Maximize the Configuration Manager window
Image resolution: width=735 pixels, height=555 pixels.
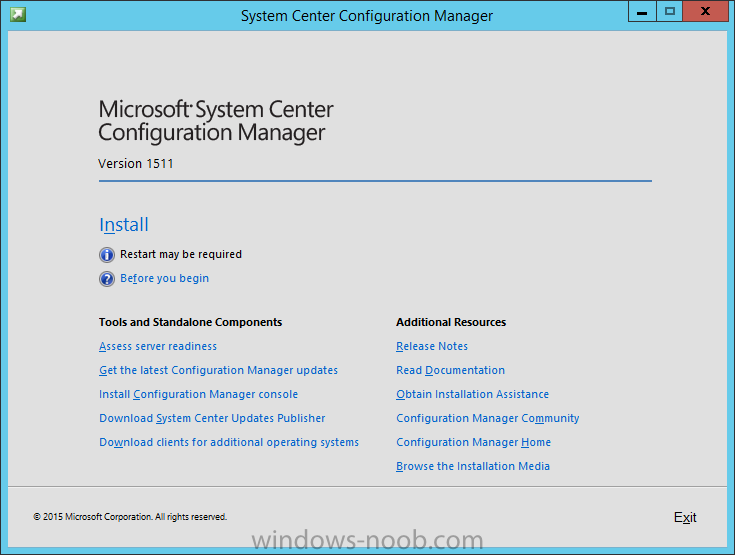point(669,11)
